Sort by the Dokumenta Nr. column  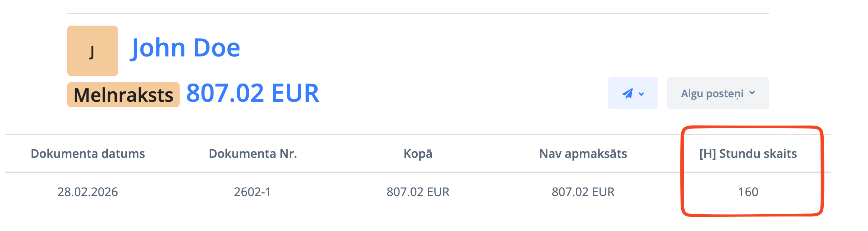[253, 154]
